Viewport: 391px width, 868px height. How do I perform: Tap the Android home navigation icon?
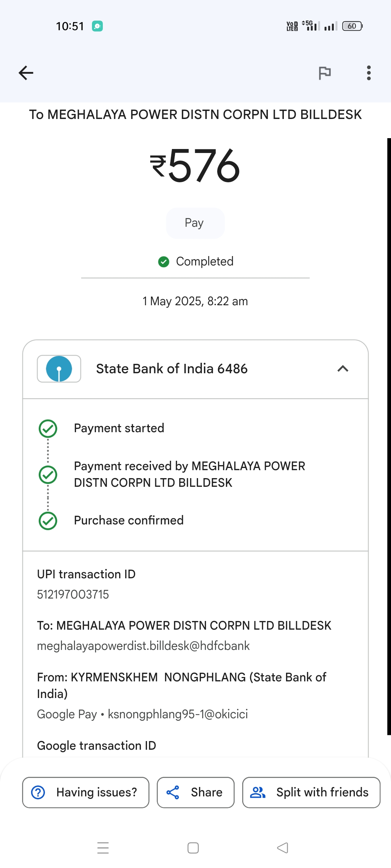pyautogui.click(x=193, y=848)
